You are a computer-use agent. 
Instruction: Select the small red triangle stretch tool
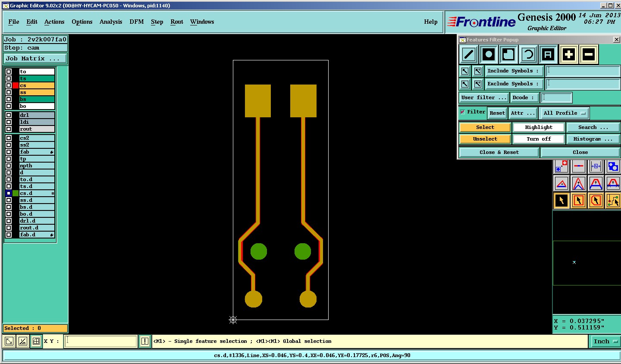(561, 183)
